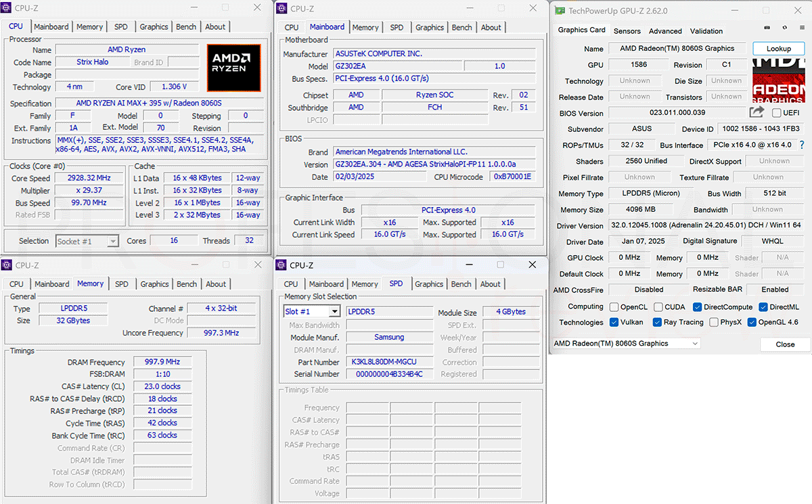Click the BIOS Version field 023.011.000.039

coord(677,113)
